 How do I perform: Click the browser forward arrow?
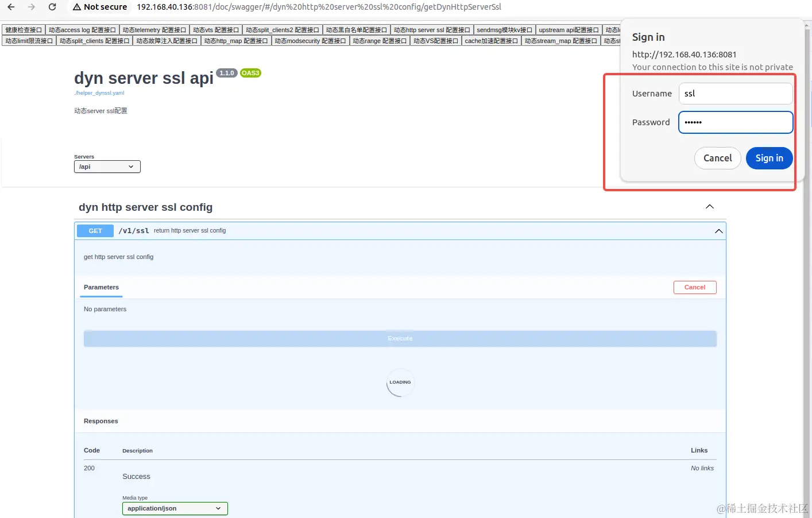pyautogui.click(x=32, y=7)
